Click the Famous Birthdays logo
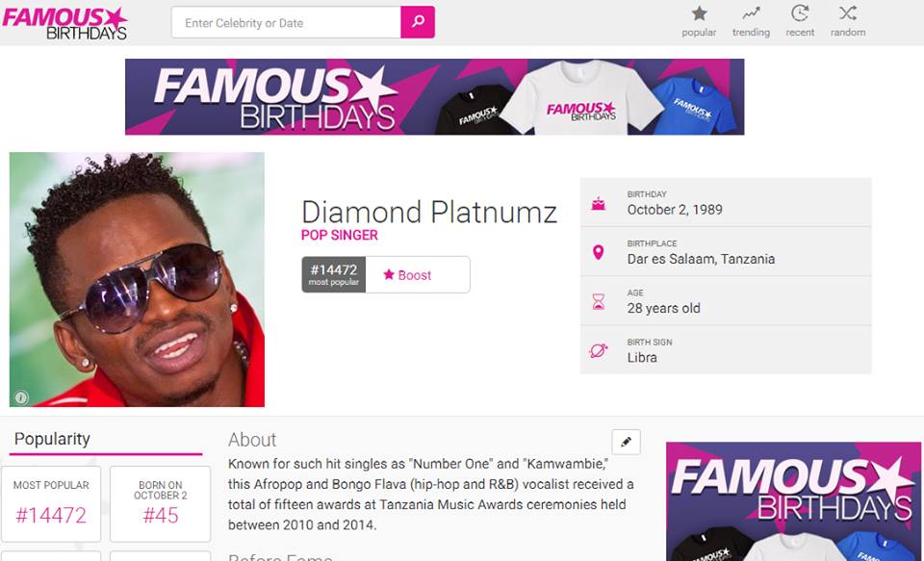This screenshot has width=924, height=561. tap(64, 23)
